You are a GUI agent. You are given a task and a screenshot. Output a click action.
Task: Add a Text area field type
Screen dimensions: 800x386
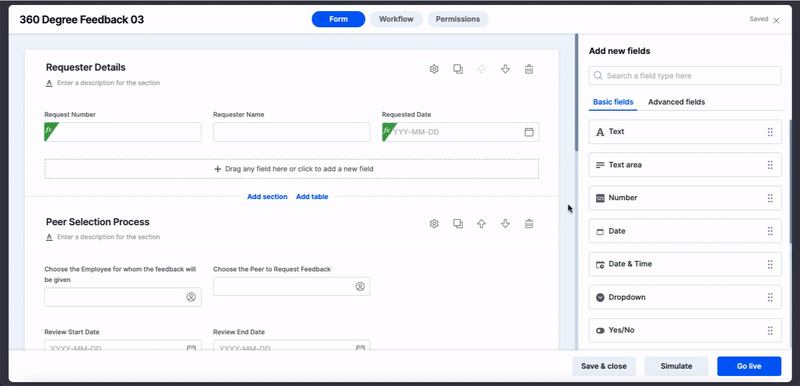tap(685, 165)
